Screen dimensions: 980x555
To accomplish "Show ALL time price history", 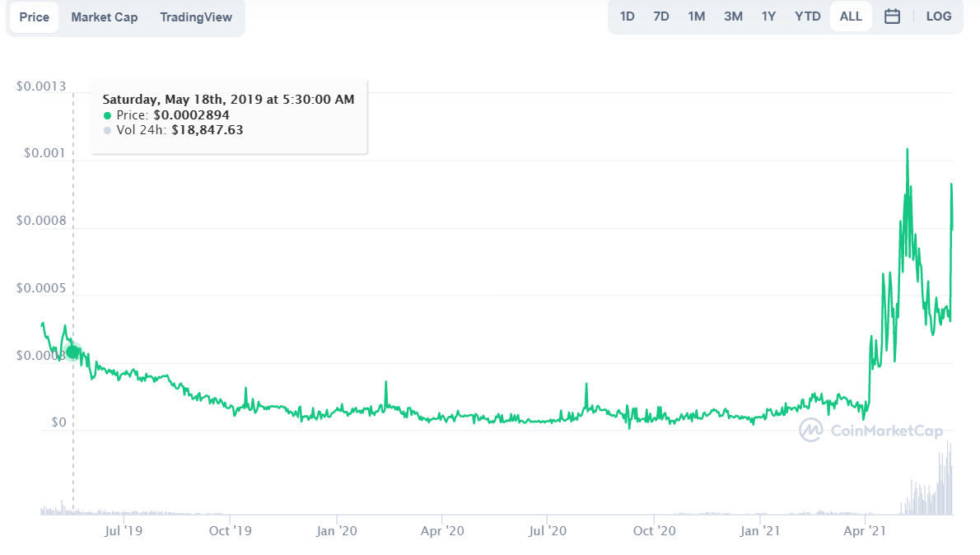I will pos(851,16).
